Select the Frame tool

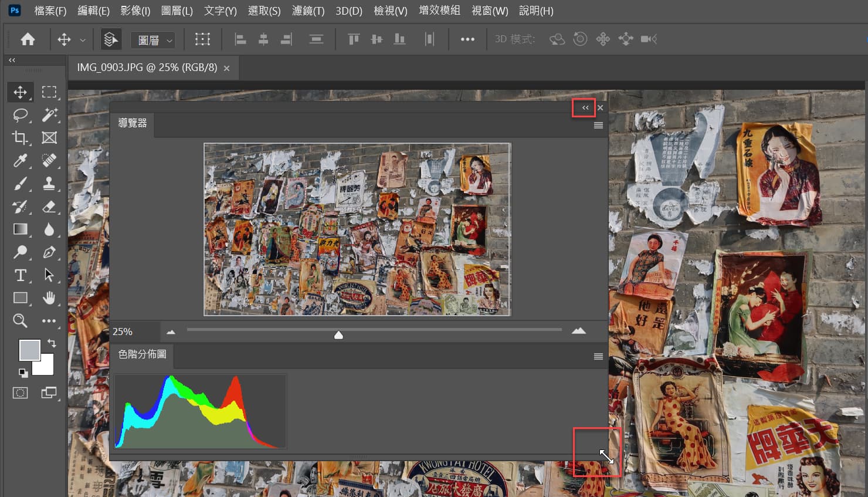point(49,137)
